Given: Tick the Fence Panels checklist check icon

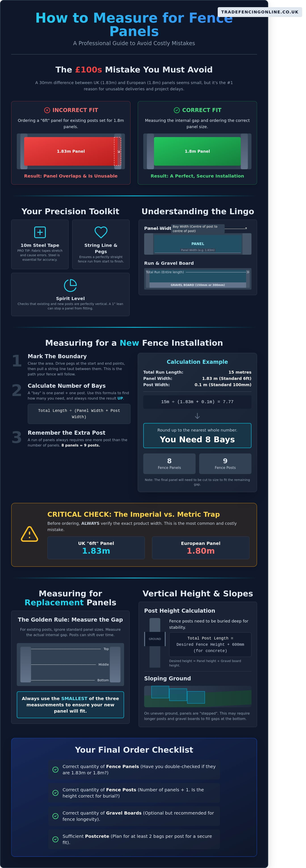Looking at the screenshot, I should click(x=56, y=770).
